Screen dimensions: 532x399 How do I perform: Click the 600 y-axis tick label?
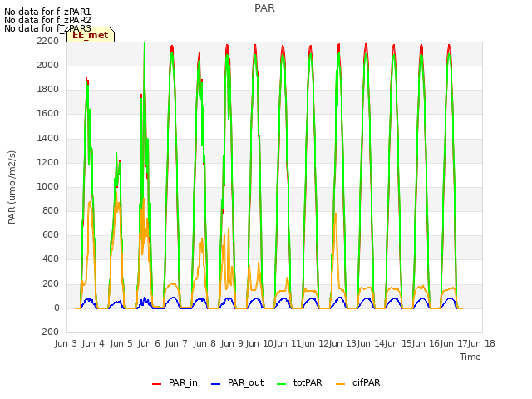pyautogui.click(x=51, y=235)
